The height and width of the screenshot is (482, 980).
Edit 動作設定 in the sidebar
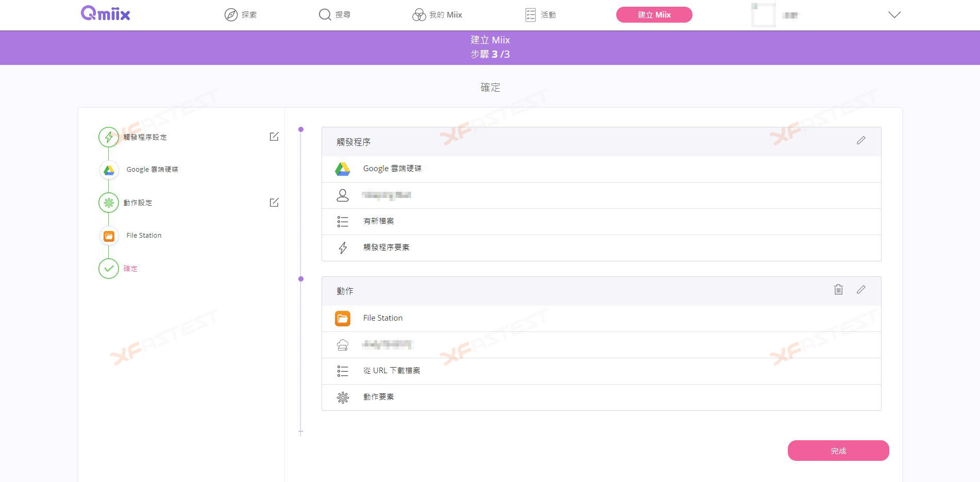point(274,203)
